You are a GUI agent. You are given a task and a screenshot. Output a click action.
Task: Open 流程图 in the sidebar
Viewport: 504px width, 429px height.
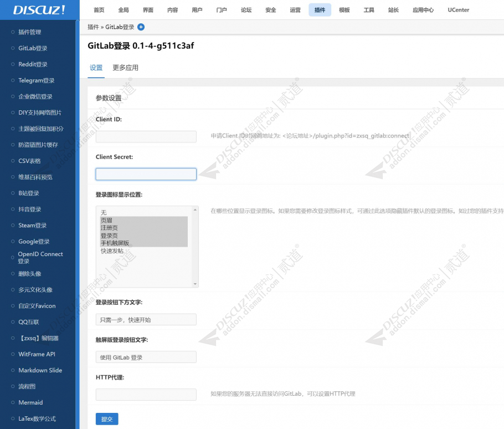click(27, 386)
